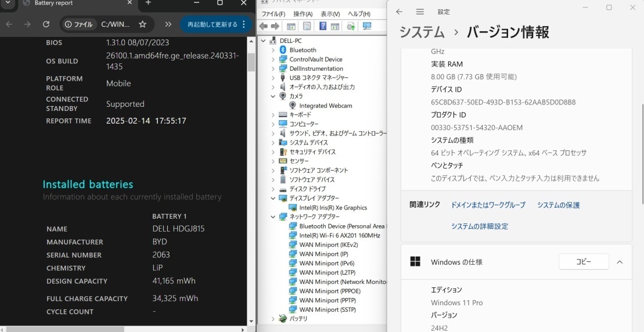Open the Settings hamburger navigation menu
This screenshot has width=644, height=332.
(x=420, y=12)
